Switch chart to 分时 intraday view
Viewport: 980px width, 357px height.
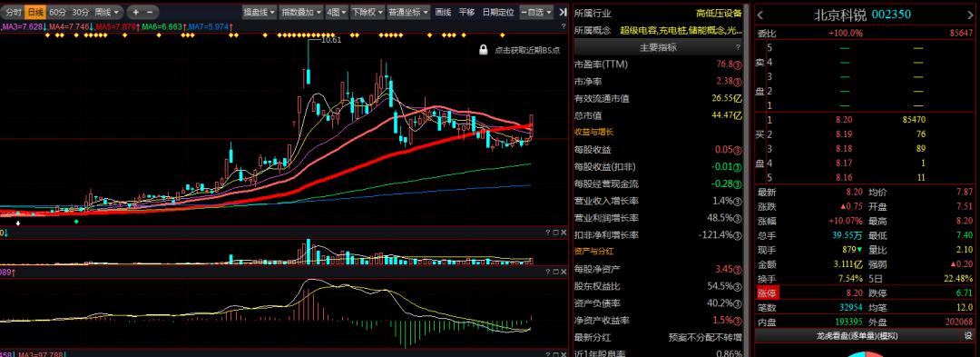click(13, 12)
